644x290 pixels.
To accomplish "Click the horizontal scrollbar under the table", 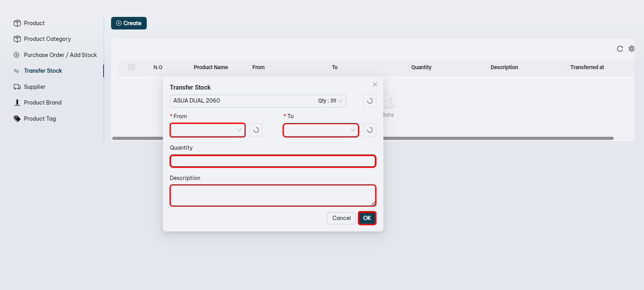I will (x=471, y=138).
